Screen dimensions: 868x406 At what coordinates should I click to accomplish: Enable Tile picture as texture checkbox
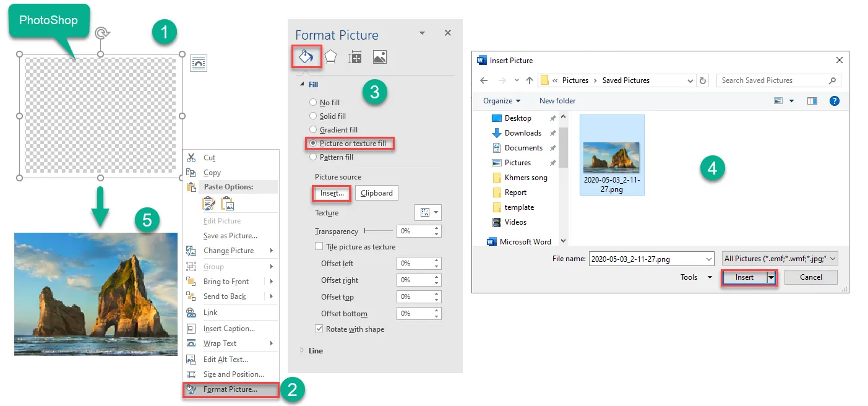point(319,247)
